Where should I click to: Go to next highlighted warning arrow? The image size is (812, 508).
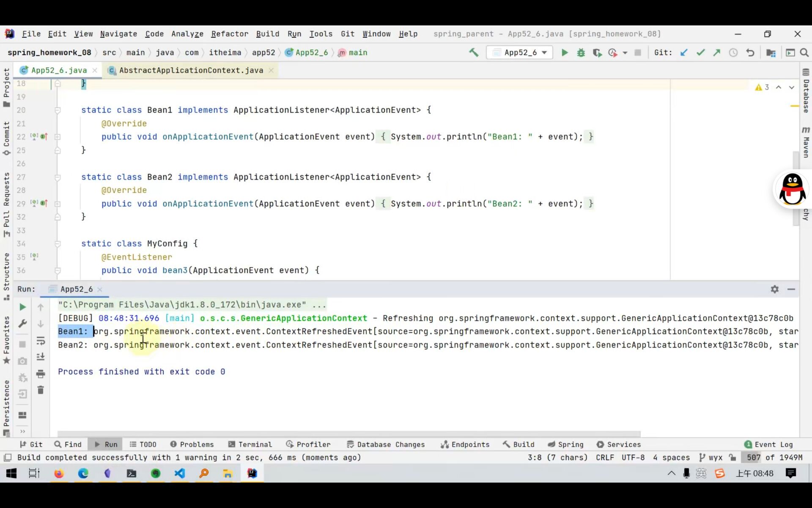tap(791, 87)
